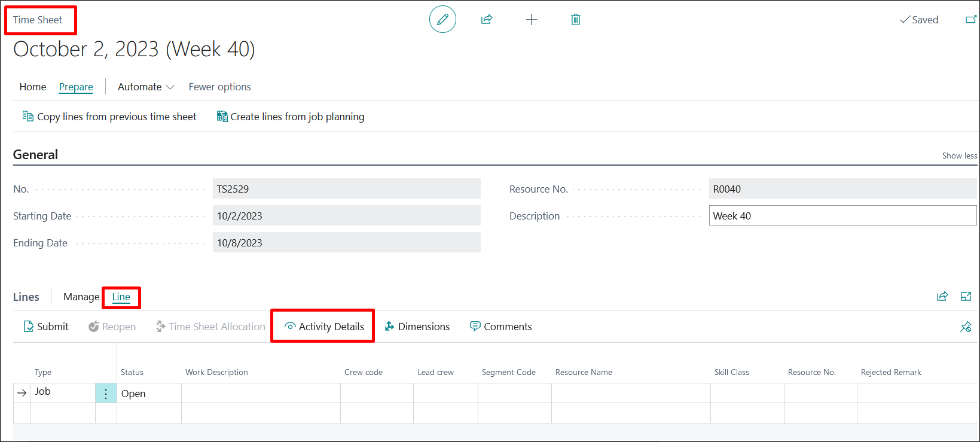Viewport: 980px width, 442px height.
Task: Switch to the Home tab
Action: 33,87
